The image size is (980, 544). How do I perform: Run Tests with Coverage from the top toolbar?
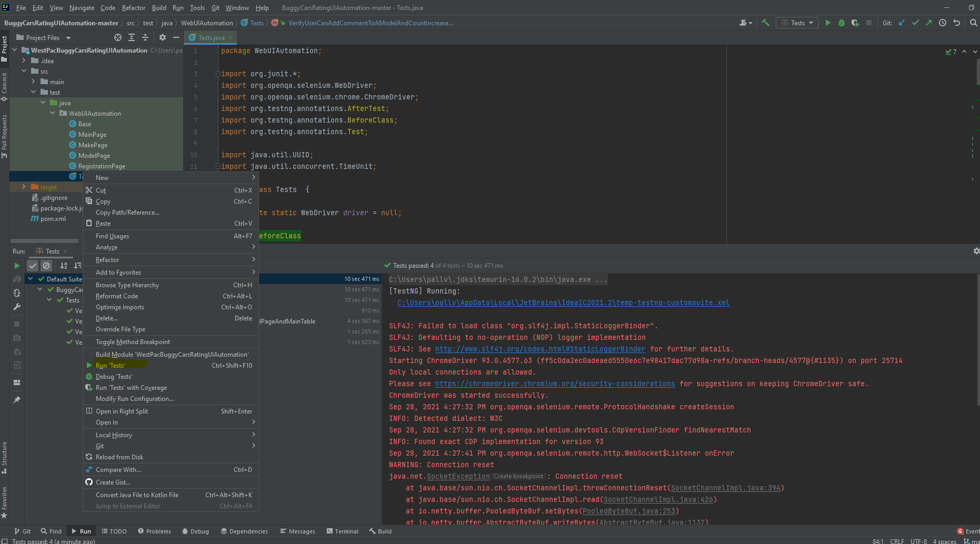[x=855, y=23]
